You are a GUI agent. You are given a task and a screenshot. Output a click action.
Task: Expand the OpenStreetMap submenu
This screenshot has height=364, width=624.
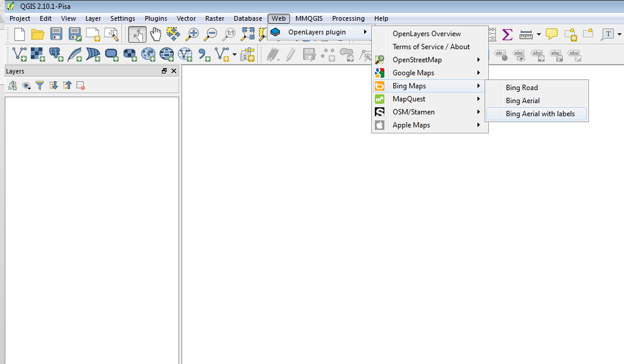(x=430, y=60)
